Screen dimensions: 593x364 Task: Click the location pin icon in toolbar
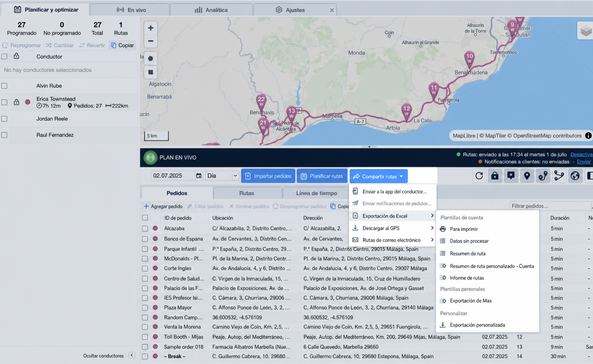(527, 176)
